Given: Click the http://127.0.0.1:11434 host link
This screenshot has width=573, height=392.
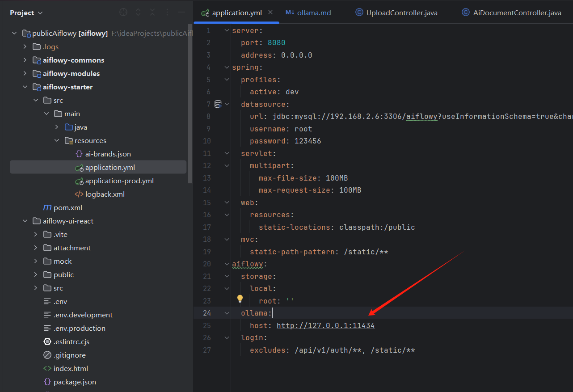Looking at the screenshot, I should (325, 325).
